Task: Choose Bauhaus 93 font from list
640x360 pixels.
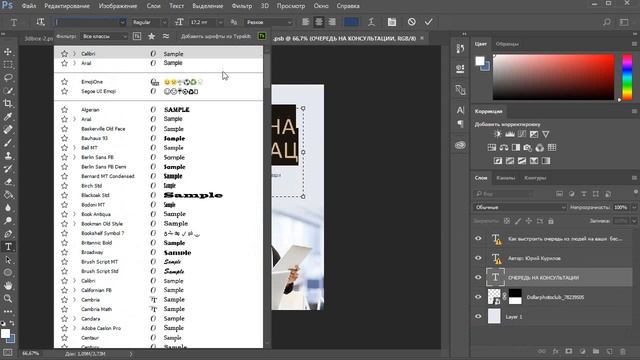Action: click(158, 138)
